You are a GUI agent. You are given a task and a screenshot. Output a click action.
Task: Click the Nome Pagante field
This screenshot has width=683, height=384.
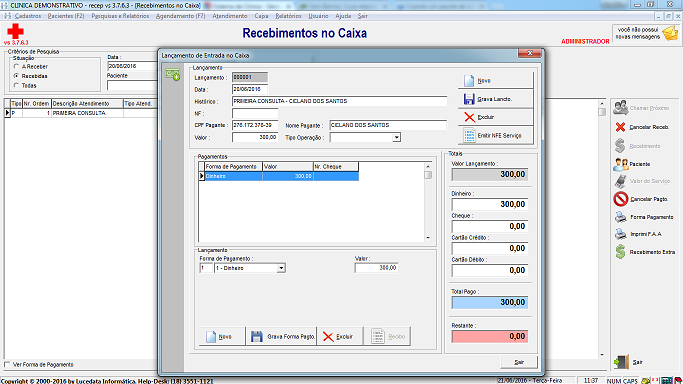point(388,125)
